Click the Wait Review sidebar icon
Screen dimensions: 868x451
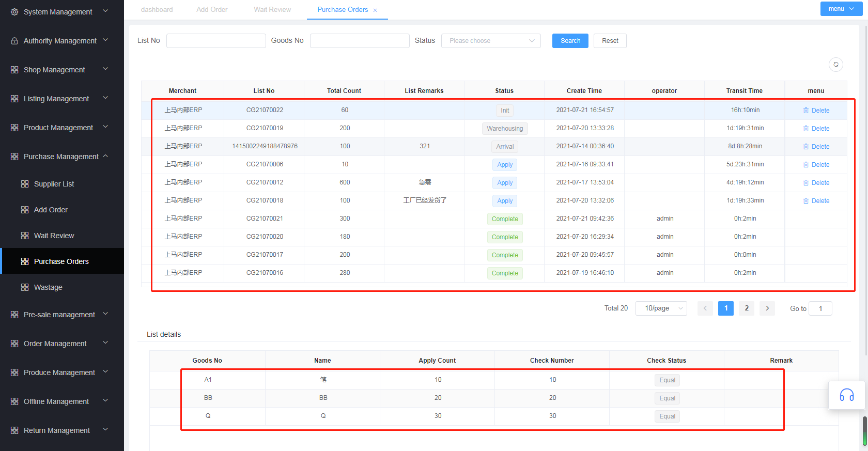[25, 236]
